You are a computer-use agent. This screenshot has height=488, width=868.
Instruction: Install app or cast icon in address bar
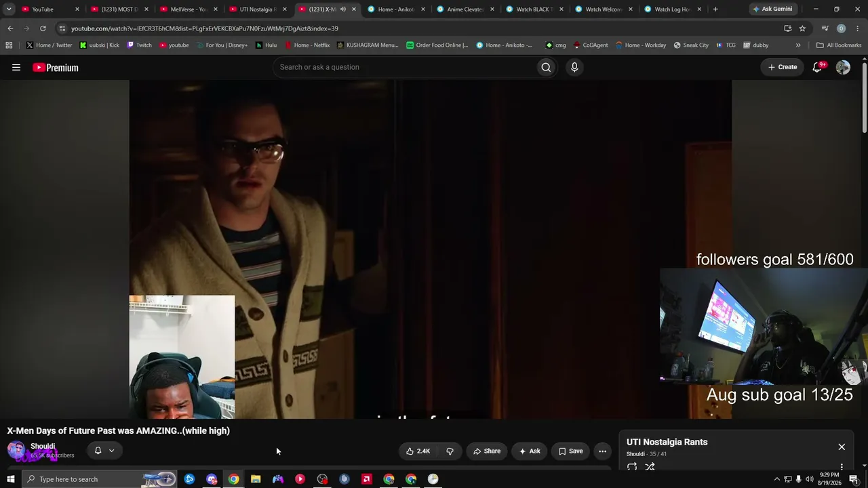click(x=787, y=28)
